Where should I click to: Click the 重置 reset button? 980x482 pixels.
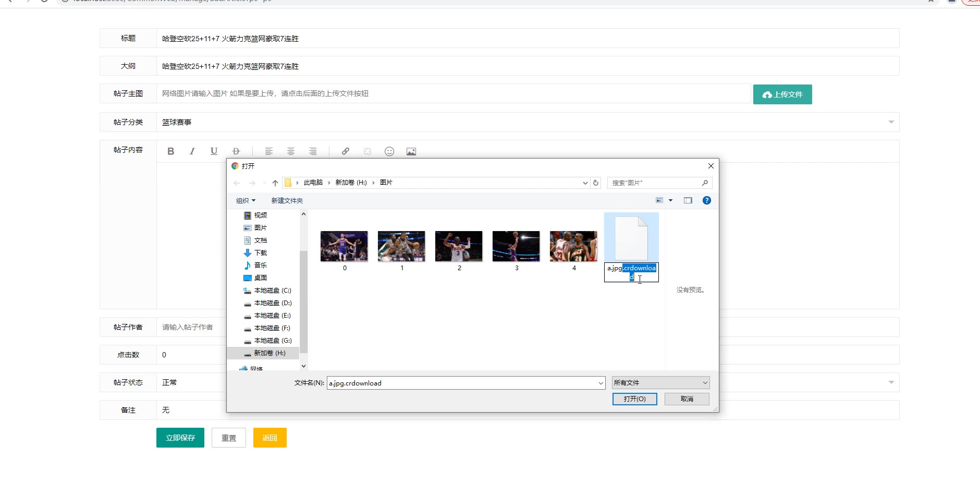229,438
